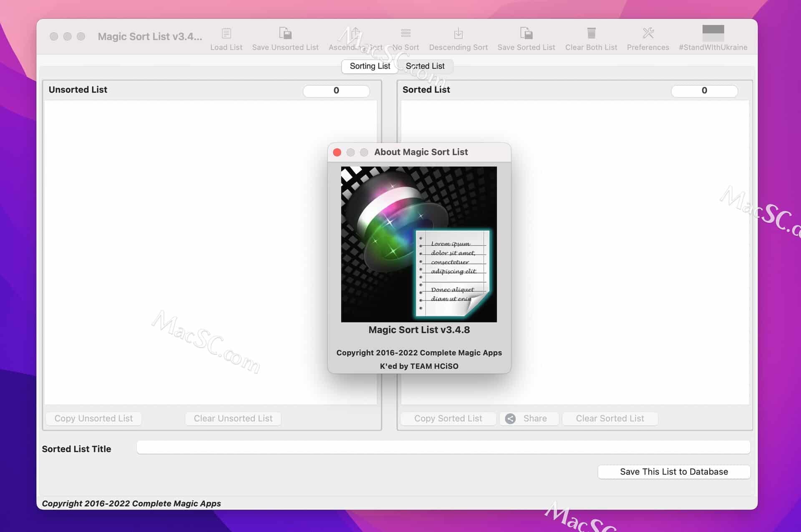801x532 pixels.
Task: Click the Share arrow icon
Action: 510,419
